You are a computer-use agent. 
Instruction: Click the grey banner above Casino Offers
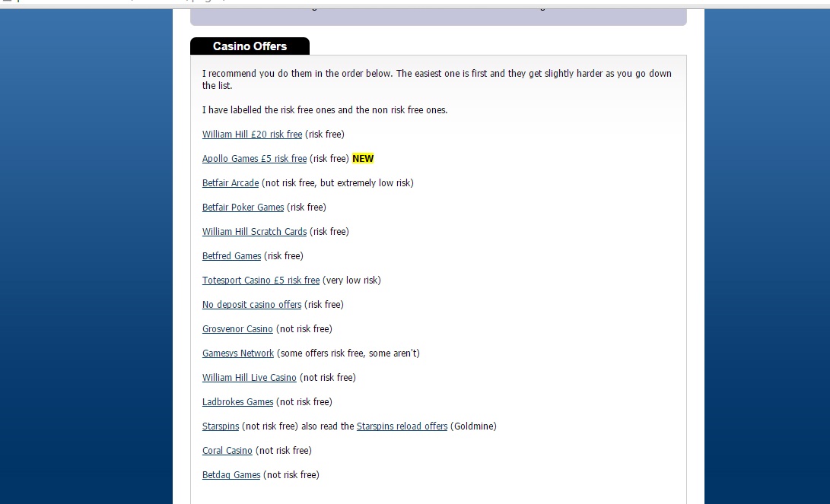click(x=437, y=17)
